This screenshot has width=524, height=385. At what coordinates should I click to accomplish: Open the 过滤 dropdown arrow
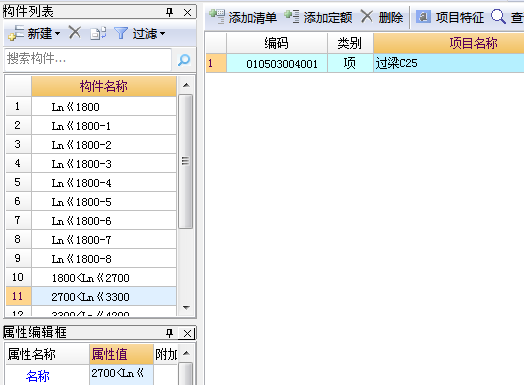[162, 34]
